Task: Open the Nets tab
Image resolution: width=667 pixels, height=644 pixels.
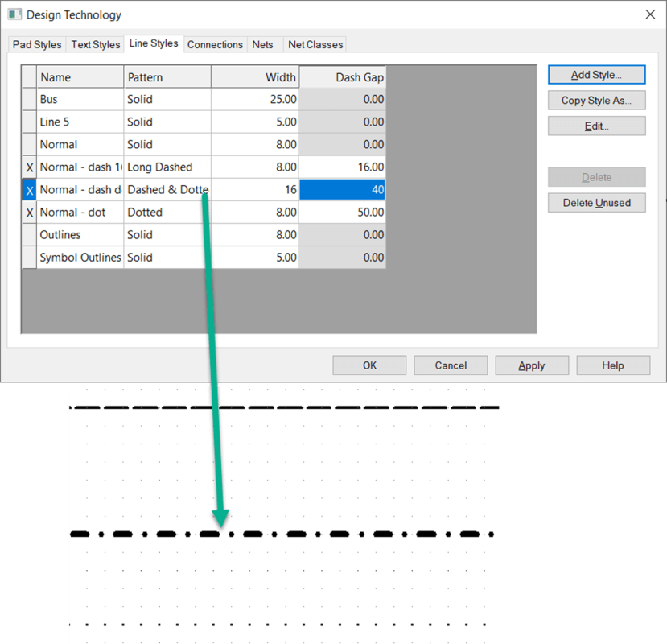Action: pos(262,45)
